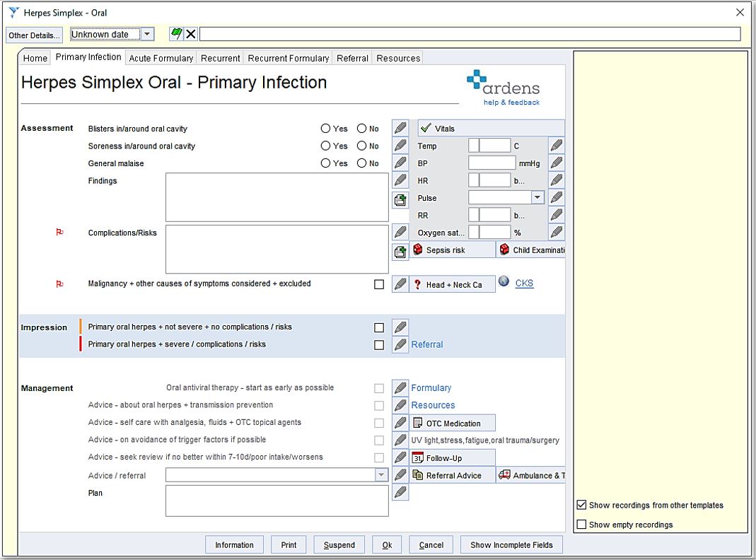Click the pencil icon beside Soreness in/around oral cavity

point(400,146)
